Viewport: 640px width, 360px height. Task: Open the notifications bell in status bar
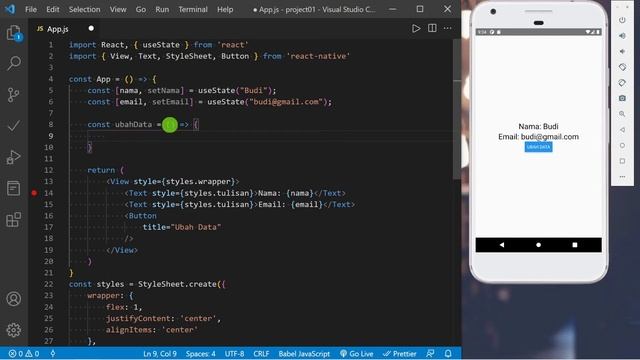click(x=448, y=353)
